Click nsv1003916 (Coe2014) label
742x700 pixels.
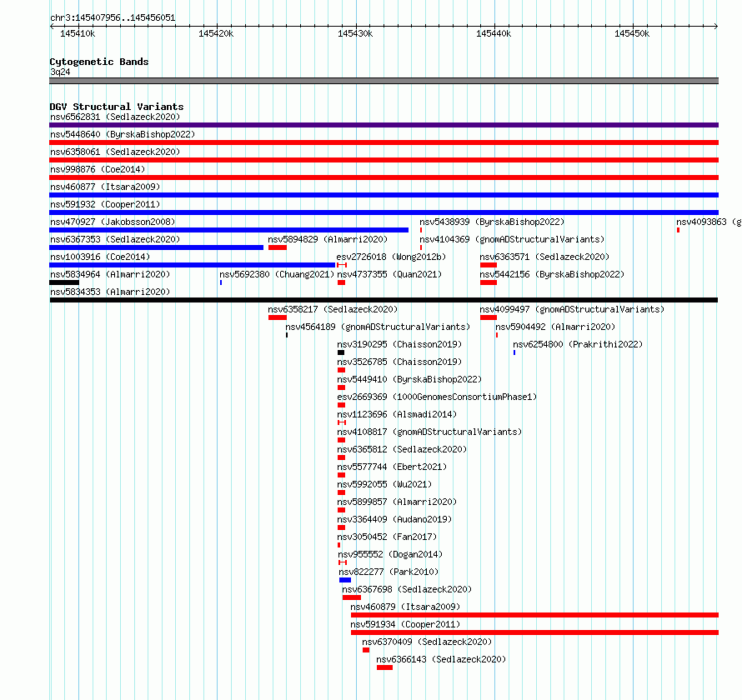pos(100,257)
